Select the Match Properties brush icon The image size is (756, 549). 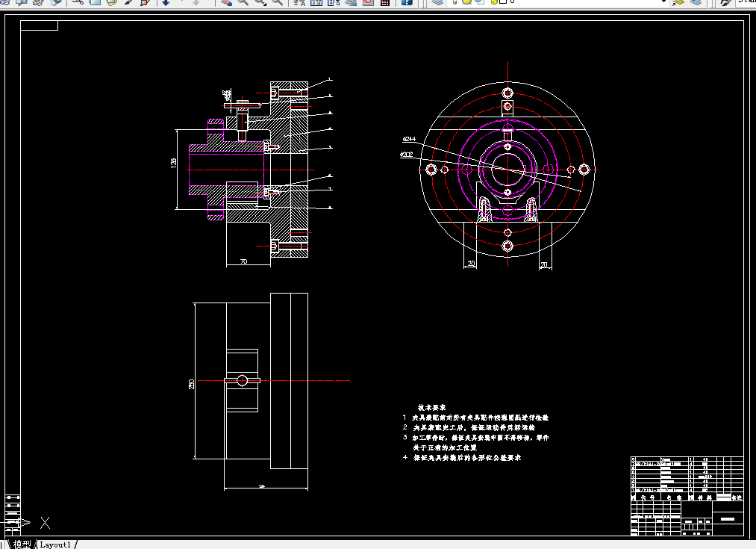[x=128, y=2]
